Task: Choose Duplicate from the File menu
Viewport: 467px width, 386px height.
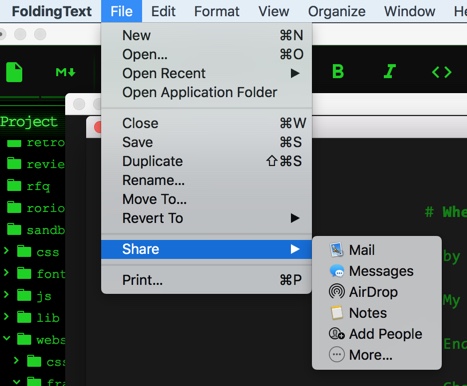Action: (206, 161)
